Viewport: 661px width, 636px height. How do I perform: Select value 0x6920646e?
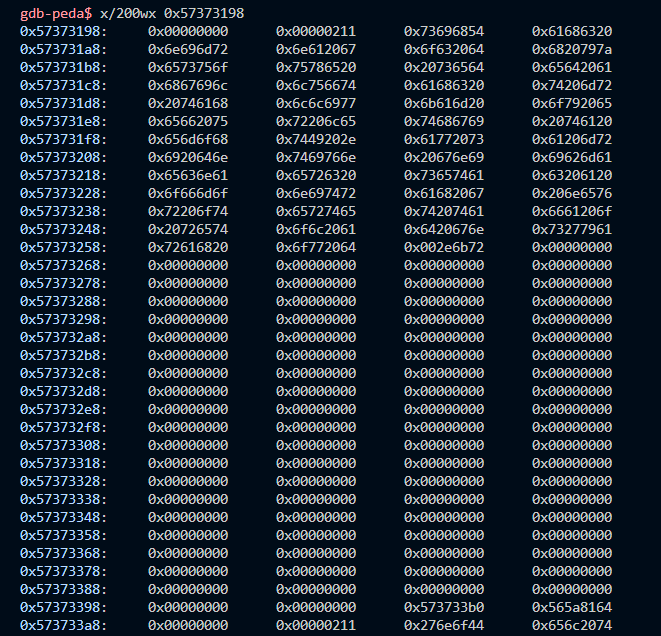tap(188, 157)
